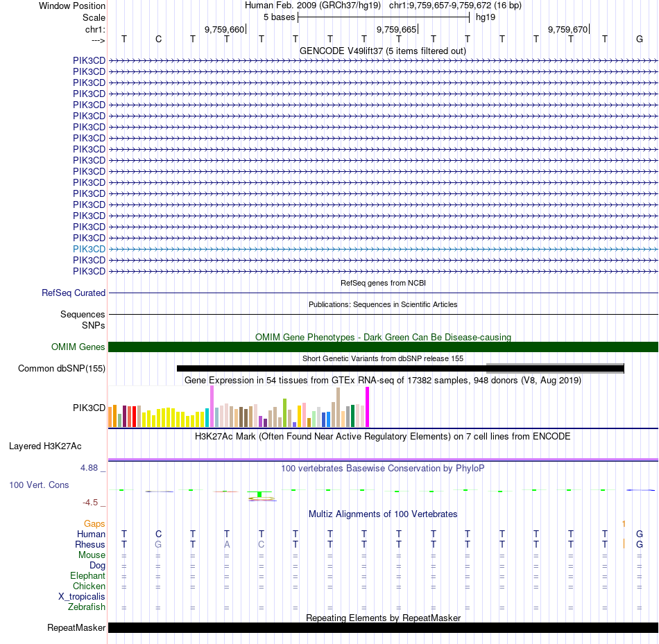Click the Sequences track label

pyautogui.click(x=83, y=314)
